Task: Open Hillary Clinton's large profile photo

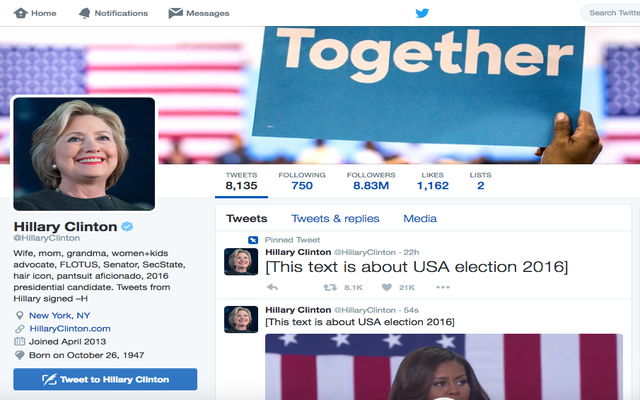Action: tap(84, 154)
